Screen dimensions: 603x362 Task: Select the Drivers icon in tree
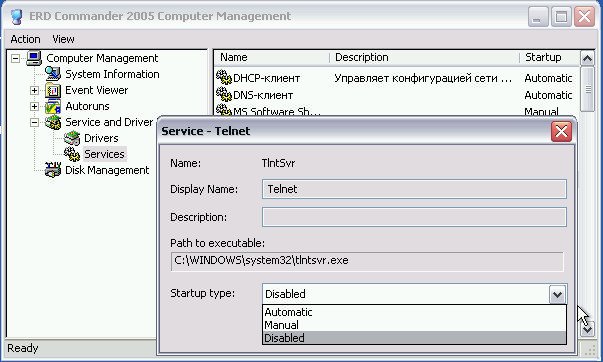click(x=72, y=138)
